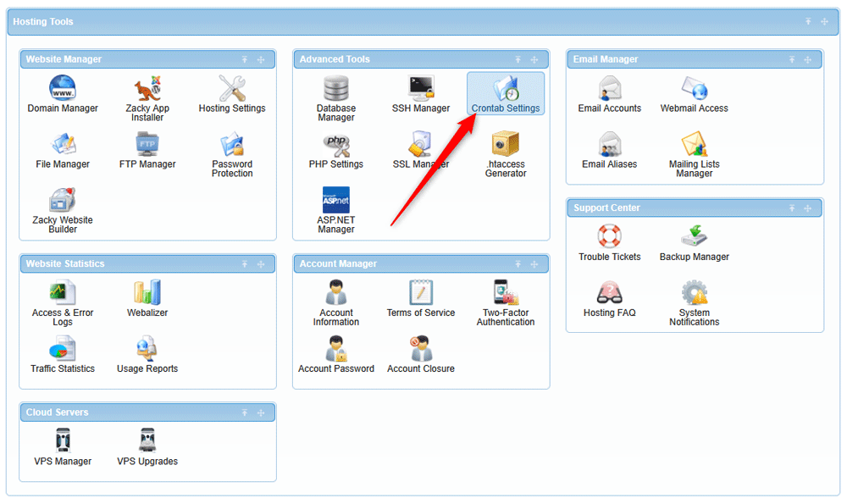Launch the File Manager
847x504 pixels.
[63, 151]
